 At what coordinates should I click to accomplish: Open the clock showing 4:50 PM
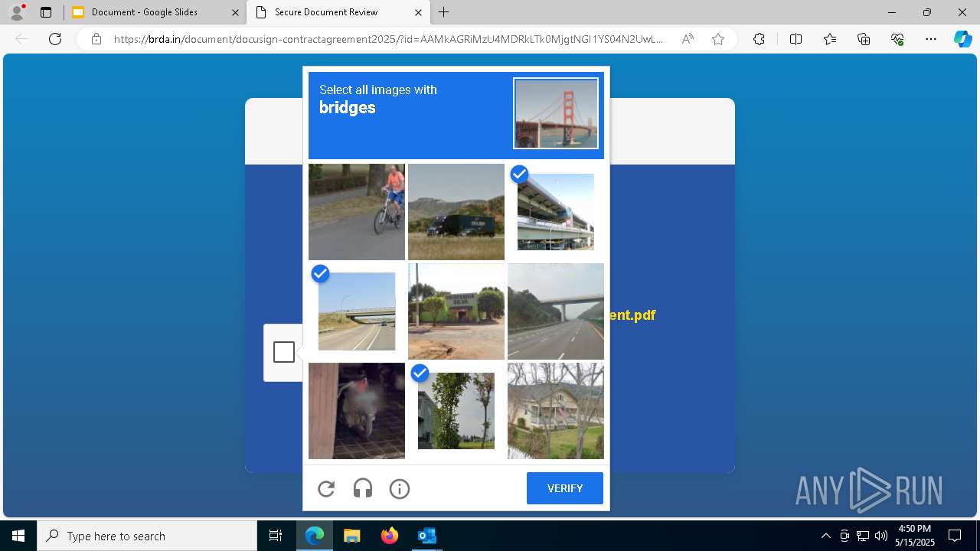pyautogui.click(x=915, y=536)
